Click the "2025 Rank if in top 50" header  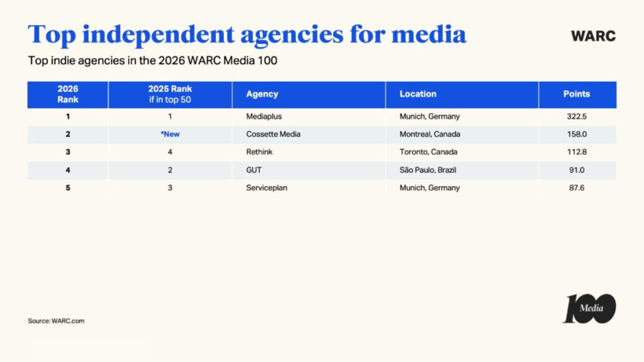click(170, 94)
